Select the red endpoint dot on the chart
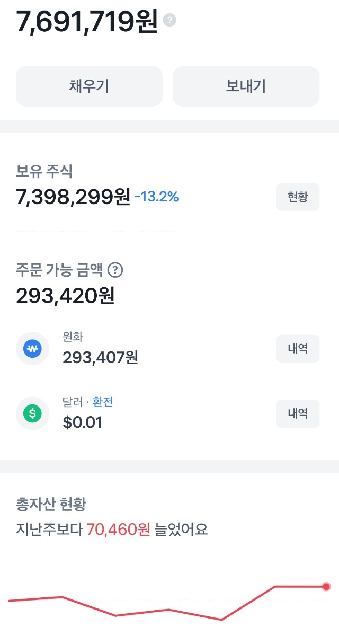Image resolution: width=339 pixels, height=644 pixels. [326, 586]
